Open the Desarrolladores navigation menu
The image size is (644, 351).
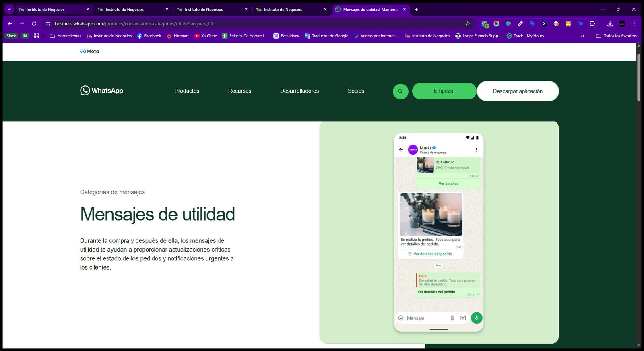pos(299,91)
